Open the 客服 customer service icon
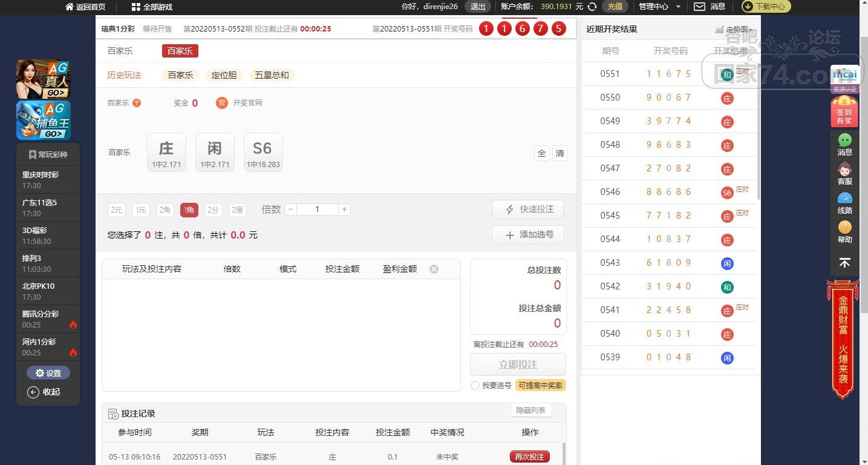 point(845,169)
